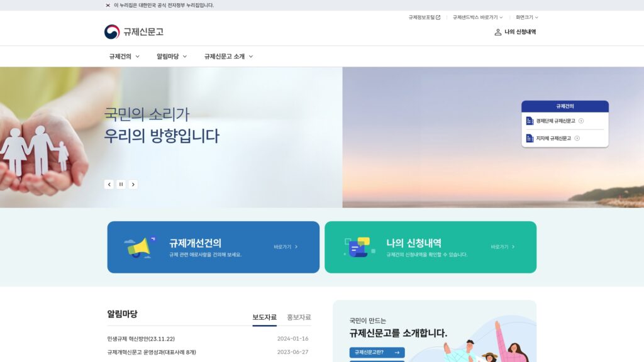Click building icon next to 경제단체 규제신문고
The height and width of the screenshot is (362, 644).
(x=530, y=121)
